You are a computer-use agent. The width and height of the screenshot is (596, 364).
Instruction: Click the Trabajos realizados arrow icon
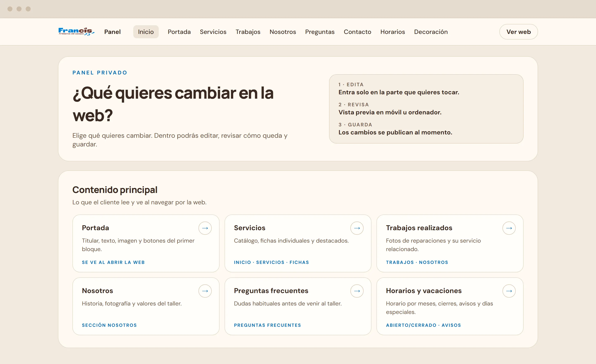point(509,228)
